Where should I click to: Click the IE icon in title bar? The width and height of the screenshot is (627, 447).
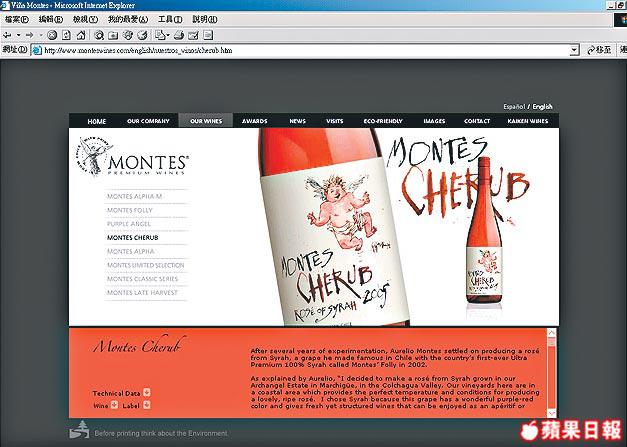[x=5, y=5]
